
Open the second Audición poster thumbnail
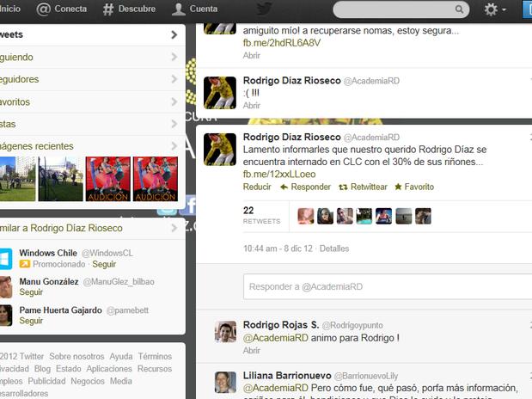pos(156,179)
